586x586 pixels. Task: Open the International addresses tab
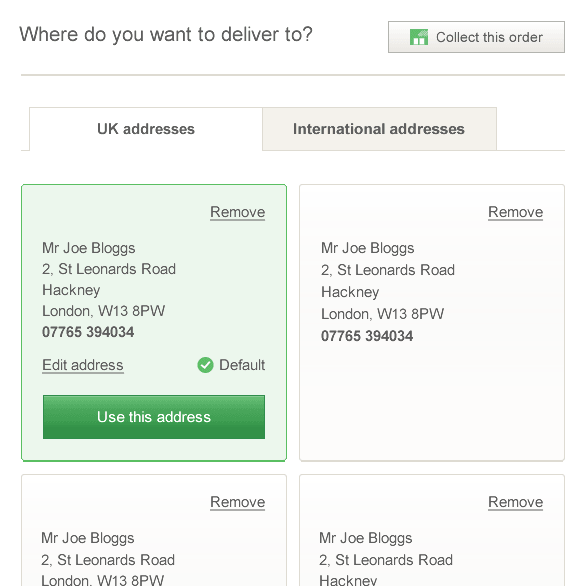click(379, 129)
